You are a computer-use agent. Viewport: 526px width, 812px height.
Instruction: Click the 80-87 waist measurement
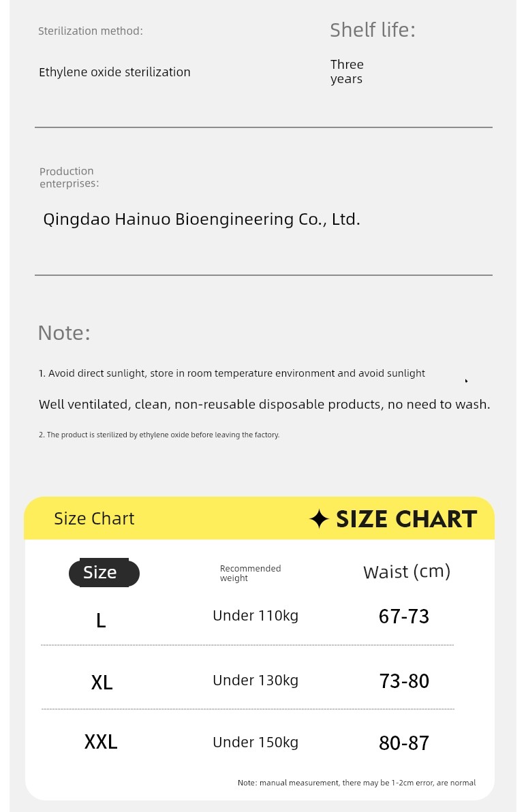click(x=404, y=743)
